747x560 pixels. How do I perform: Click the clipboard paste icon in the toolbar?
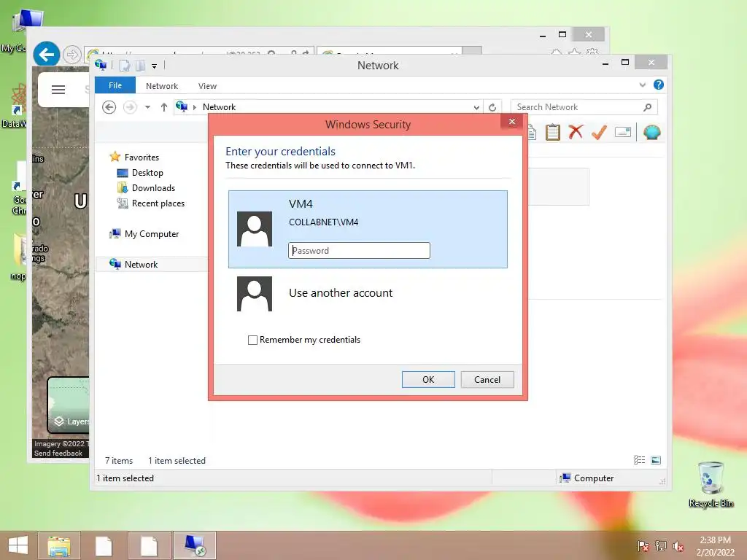(553, 132)
